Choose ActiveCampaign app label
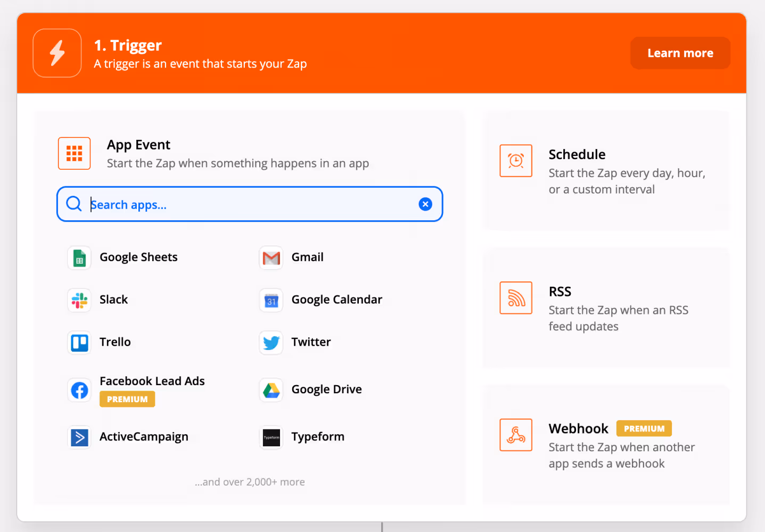 [144, 437]
